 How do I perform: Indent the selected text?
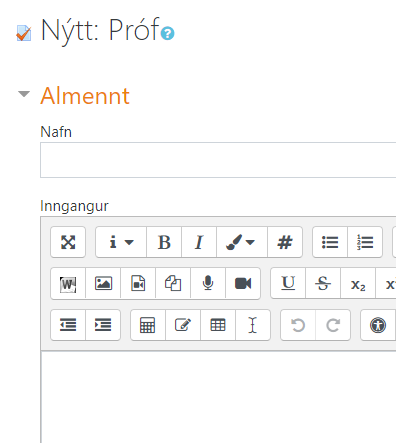click(x=103, y=325)
